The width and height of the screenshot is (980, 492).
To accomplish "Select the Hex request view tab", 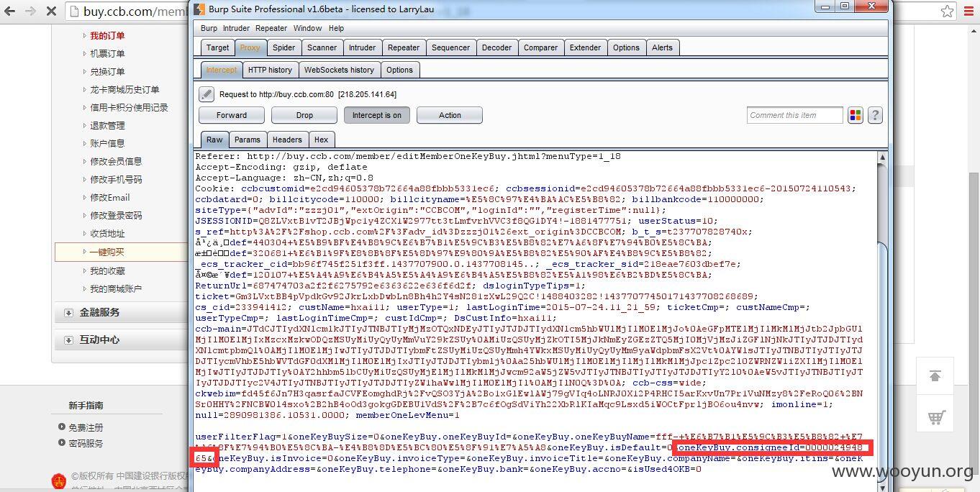I will click(321, 140).
